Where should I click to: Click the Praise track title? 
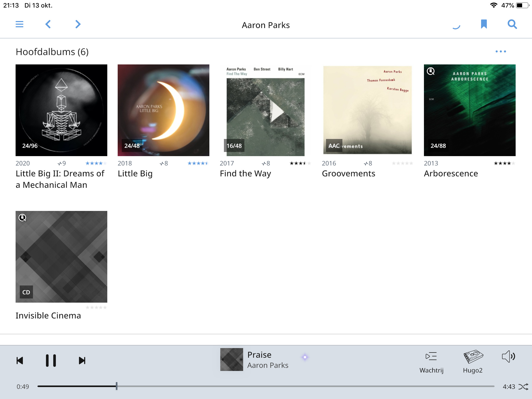[x=259, y=355]
